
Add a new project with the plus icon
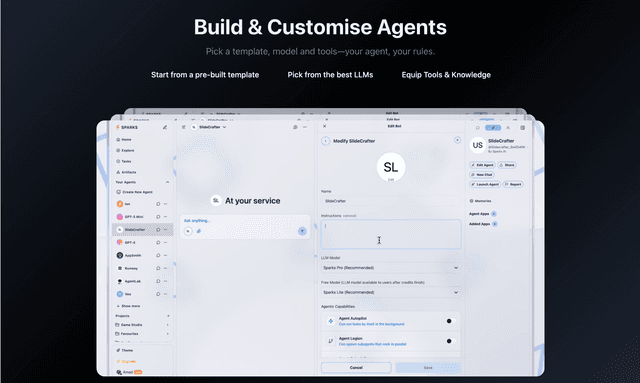pos(168,316)
